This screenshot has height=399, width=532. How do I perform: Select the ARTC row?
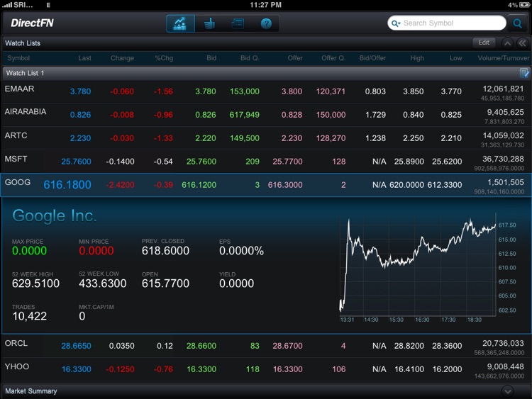pyautogui.click(x=266, y=138)
